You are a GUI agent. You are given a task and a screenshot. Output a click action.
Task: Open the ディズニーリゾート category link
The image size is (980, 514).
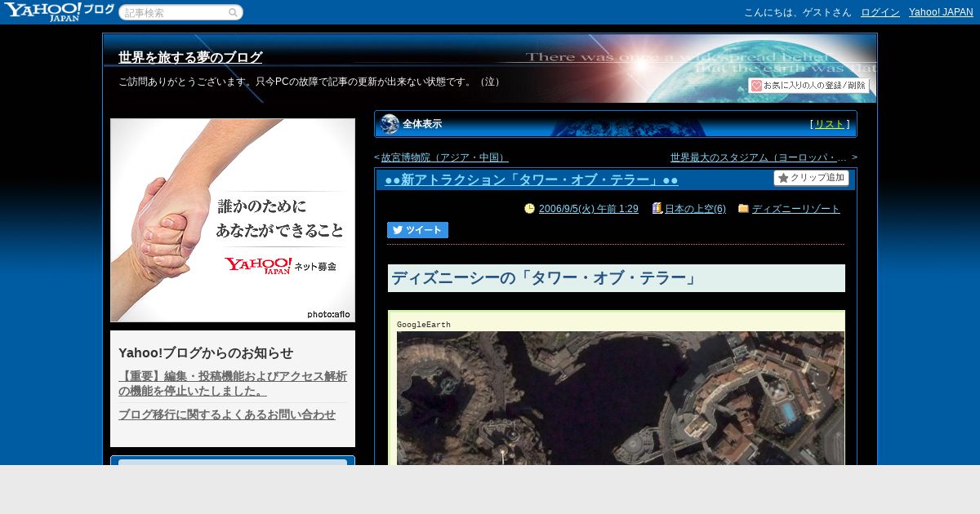[x=795, y=209]
